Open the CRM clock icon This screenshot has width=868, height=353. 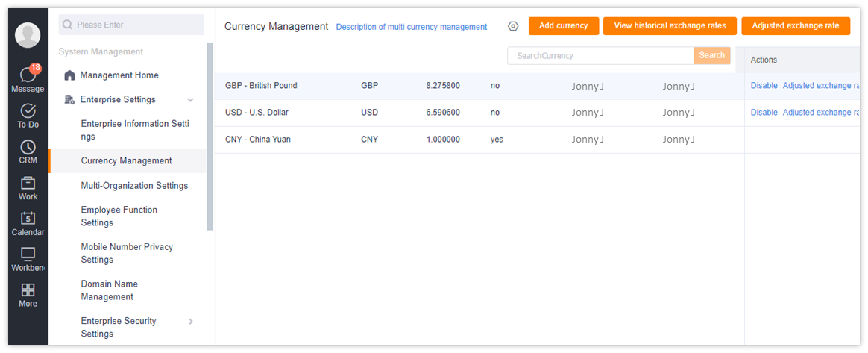coord(28,148)
